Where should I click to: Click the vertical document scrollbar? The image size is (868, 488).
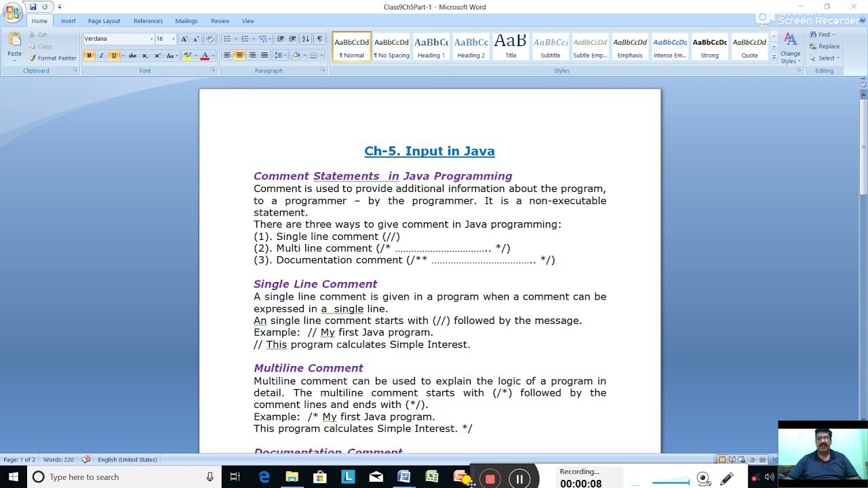click(863, 146)
